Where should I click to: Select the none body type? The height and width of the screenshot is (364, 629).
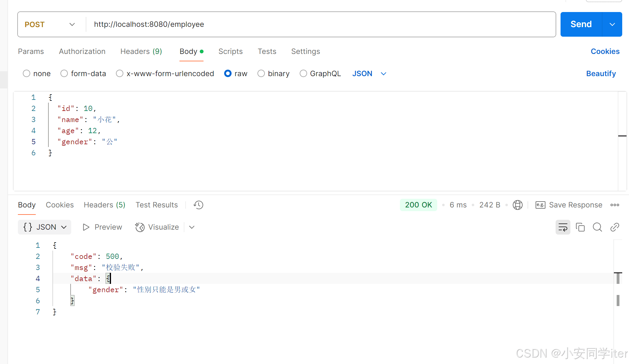(x=37, y=74)
